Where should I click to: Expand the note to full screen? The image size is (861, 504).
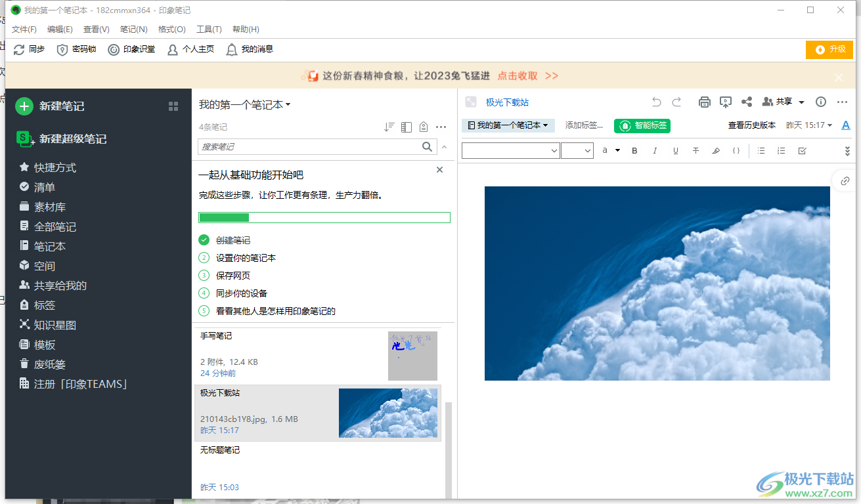coord(470,102)
